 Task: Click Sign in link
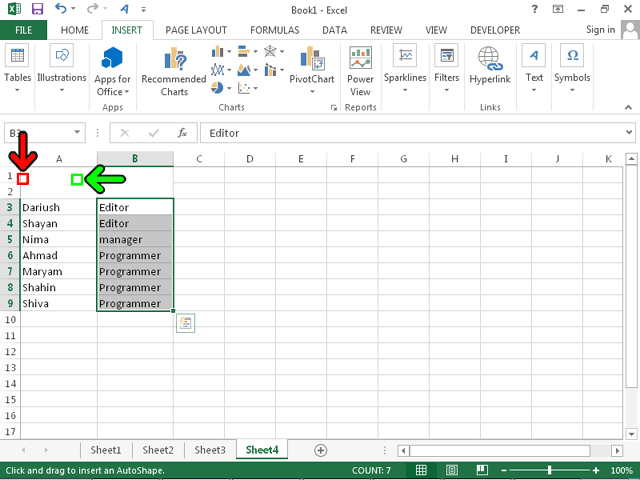600,30
